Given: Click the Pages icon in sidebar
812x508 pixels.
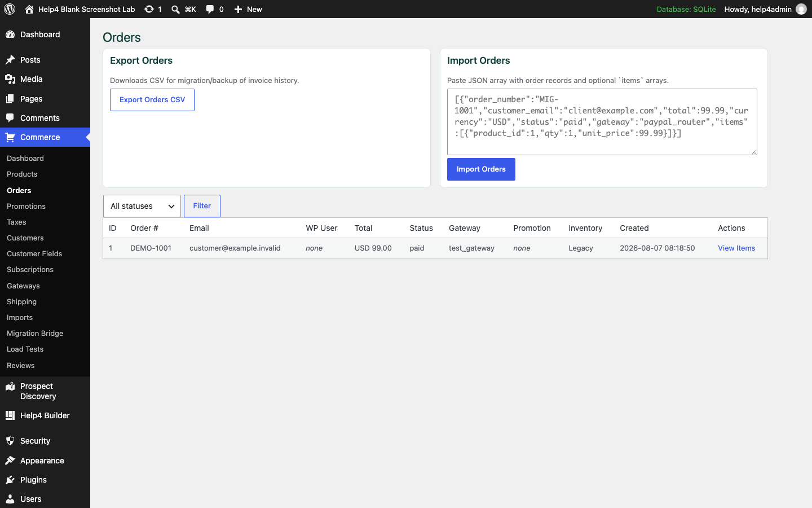Looking at the screenshot, I should click(x=10, y=99).
